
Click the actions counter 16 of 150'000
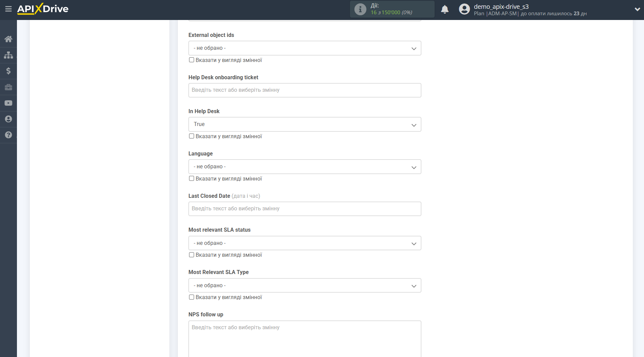coord(391,13)
